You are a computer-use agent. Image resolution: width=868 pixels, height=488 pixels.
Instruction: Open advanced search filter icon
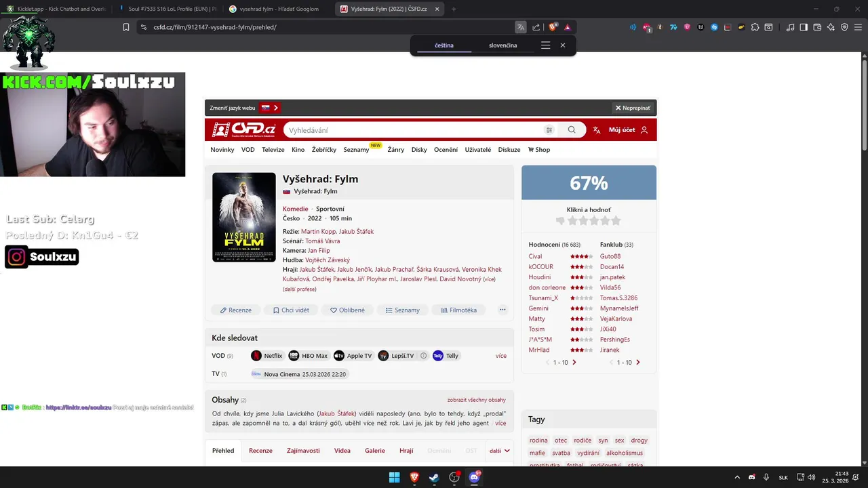(549, 130)
